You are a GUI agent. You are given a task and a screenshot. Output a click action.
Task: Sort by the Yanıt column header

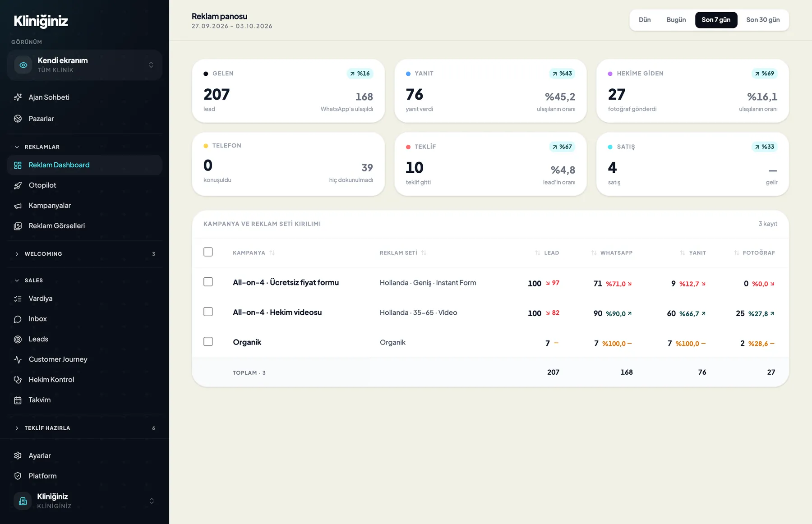click(x=693, y=253)
